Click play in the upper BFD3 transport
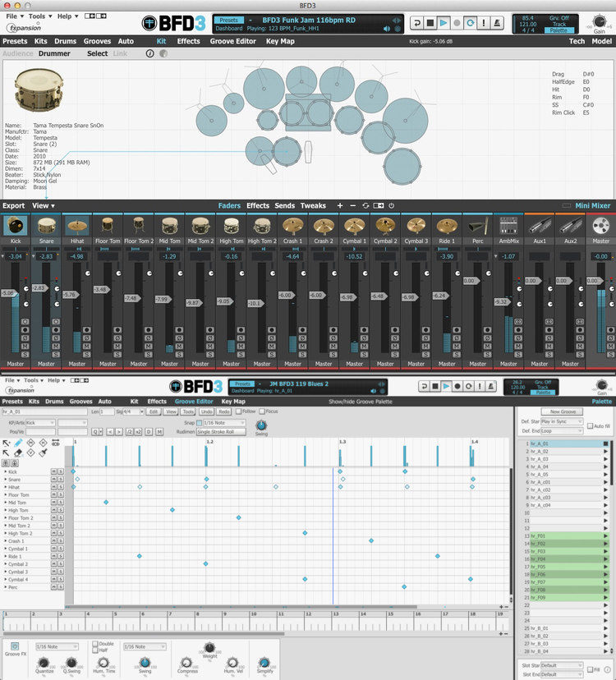Screen dimensions: 616x680 click(444, 22)
